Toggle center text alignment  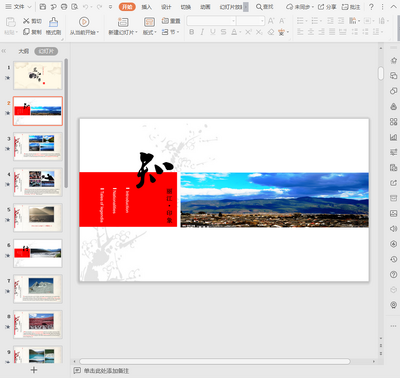coord(311,32)
